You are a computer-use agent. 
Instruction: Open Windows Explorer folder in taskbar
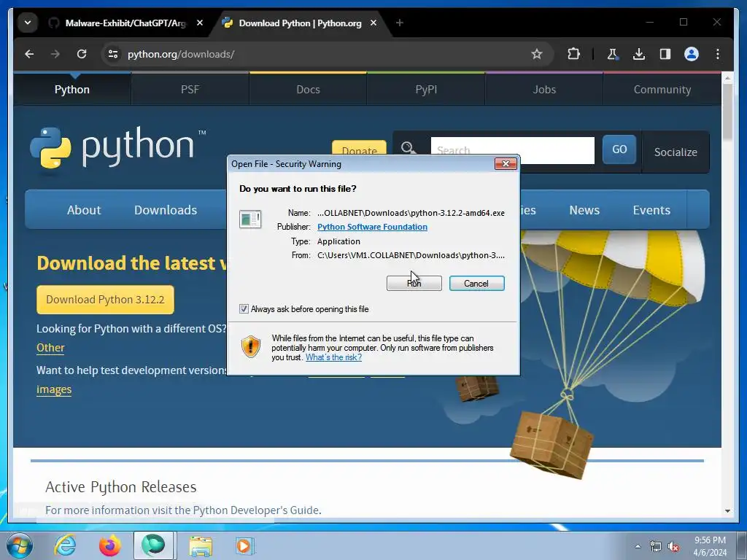pyautogui.click(x=201, y=545)
